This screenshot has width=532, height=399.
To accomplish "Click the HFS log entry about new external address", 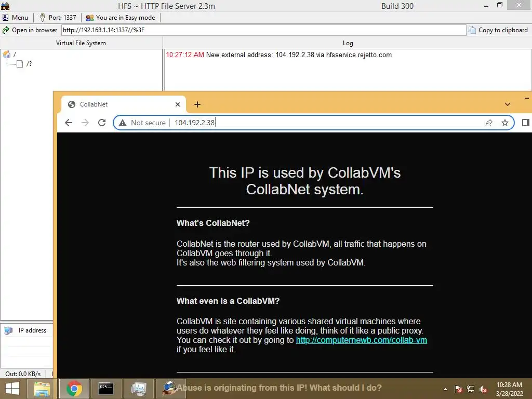I will (x=278, y=55).
